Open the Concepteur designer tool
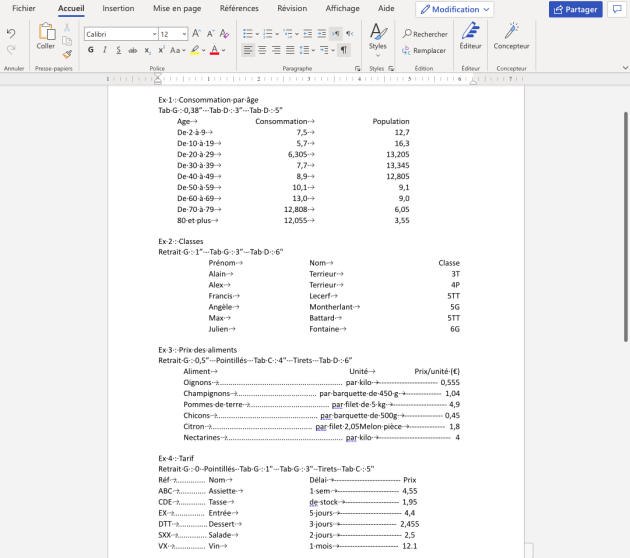The height and width of the screenshot is (558, 630). [511, 36]
